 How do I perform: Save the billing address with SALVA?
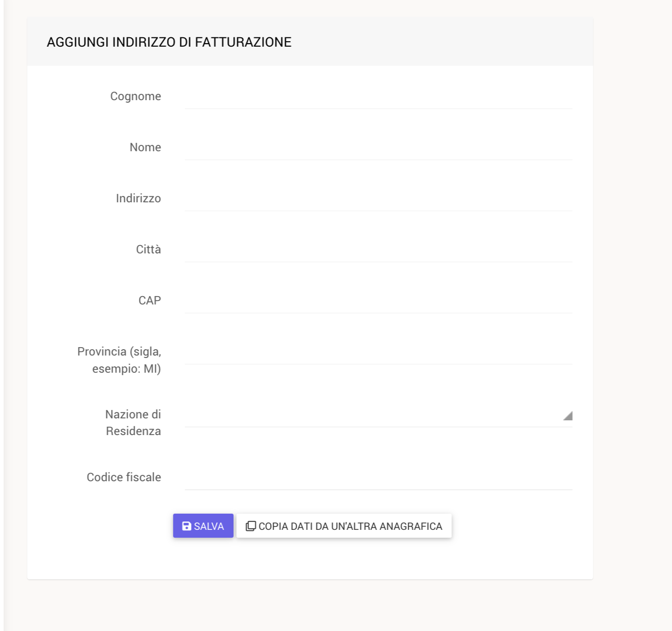(203, 526)
